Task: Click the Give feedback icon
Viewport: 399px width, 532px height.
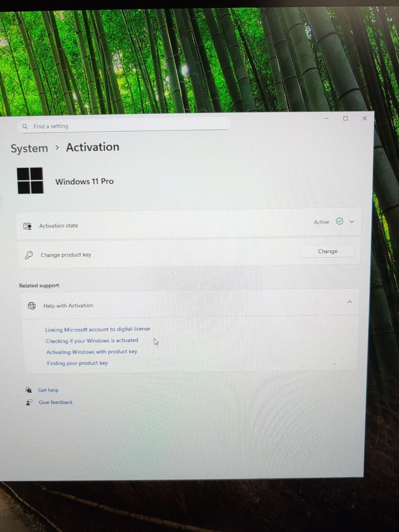Action: point(29,402)
